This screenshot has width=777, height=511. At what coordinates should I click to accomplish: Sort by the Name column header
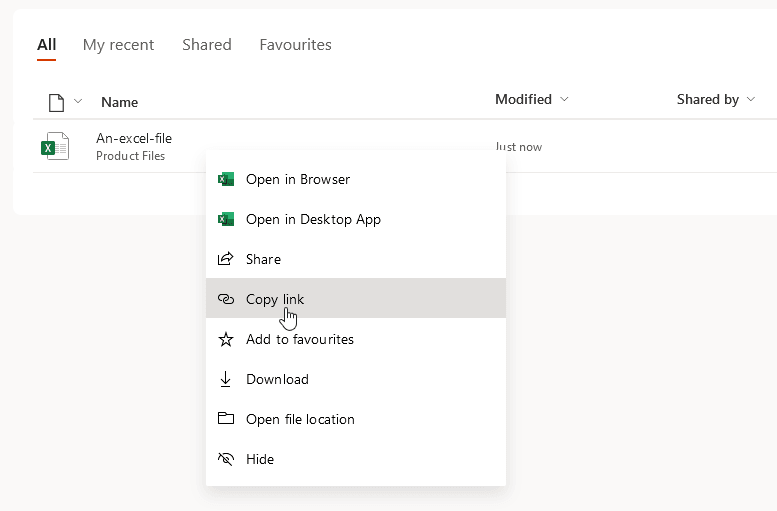click(120, 102)
